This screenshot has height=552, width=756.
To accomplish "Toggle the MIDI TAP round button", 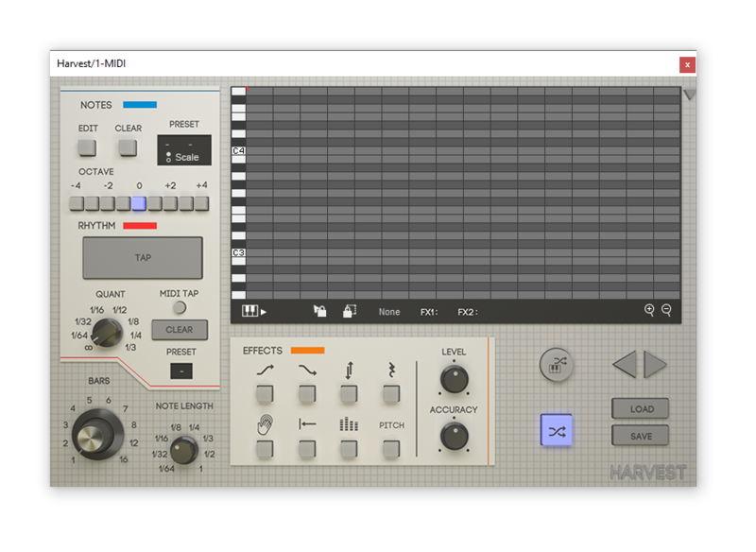I will (x=179, y=308).
